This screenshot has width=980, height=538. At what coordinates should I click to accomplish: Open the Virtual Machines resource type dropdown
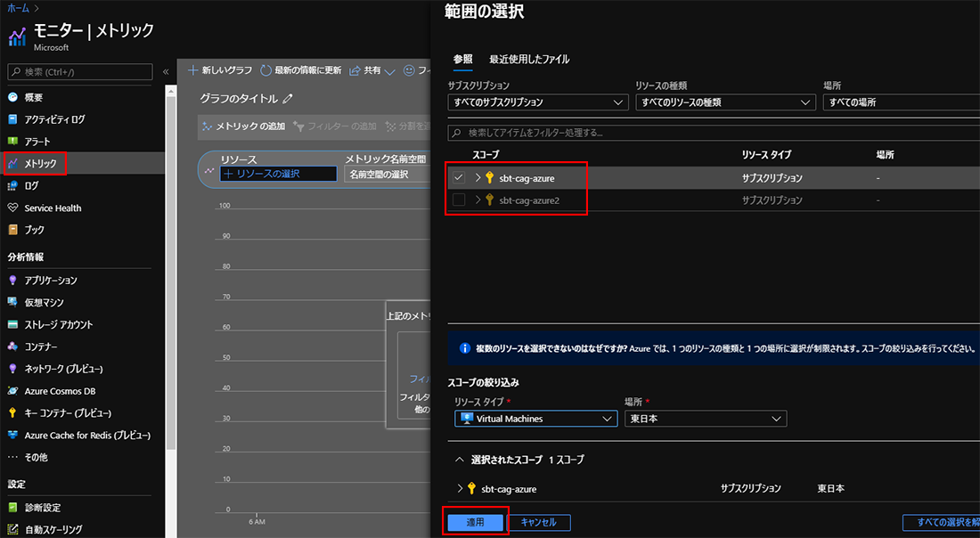(535, 419)
